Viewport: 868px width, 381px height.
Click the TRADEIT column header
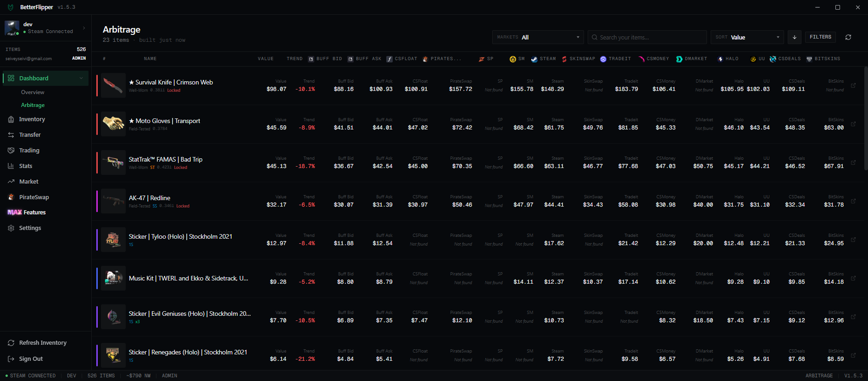616,59
